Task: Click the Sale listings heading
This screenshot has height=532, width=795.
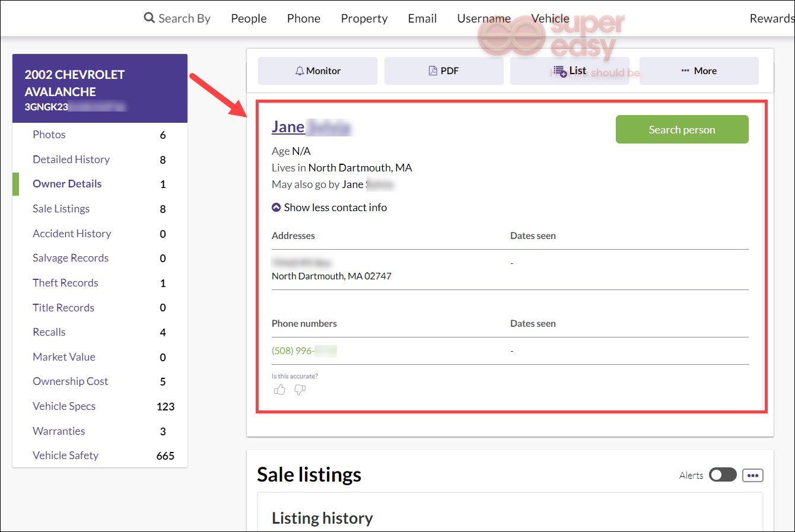Action: pyautogui.click(x=309, y=474)
